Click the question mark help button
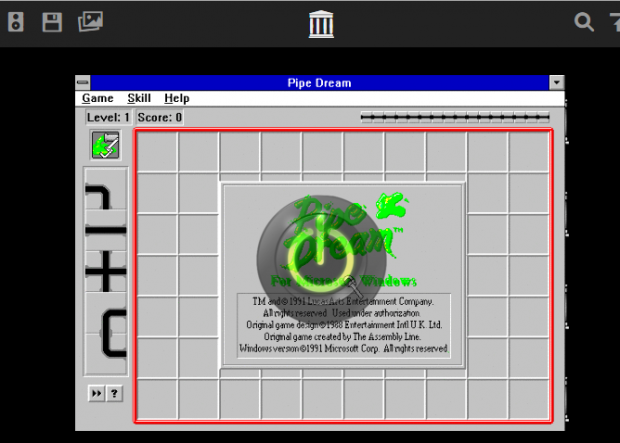Image resolution: width=620 pixels, height=443 pixels. 114,394
